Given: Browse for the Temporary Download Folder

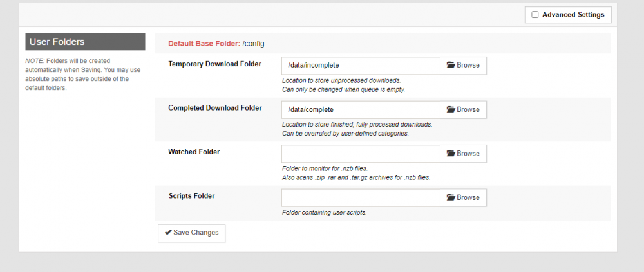Looking at the screenshot, I should pos(463,66).
